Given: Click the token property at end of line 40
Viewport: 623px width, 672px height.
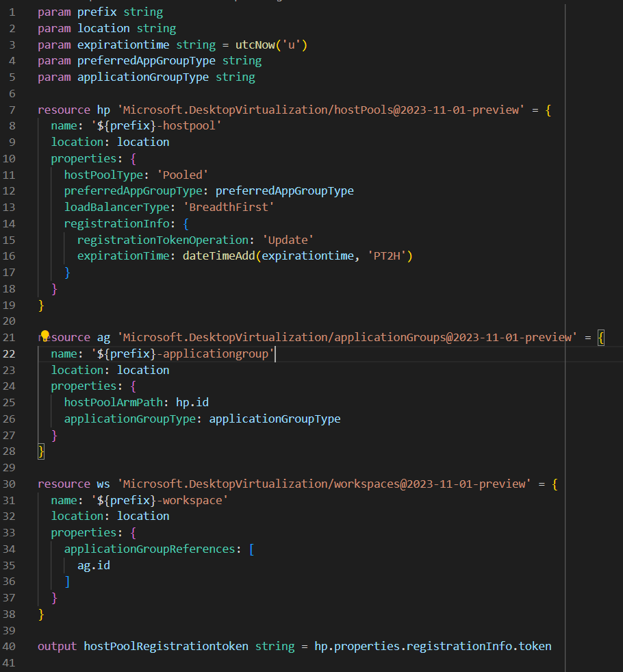Looking at the screenshot, I should coord(535,646).
